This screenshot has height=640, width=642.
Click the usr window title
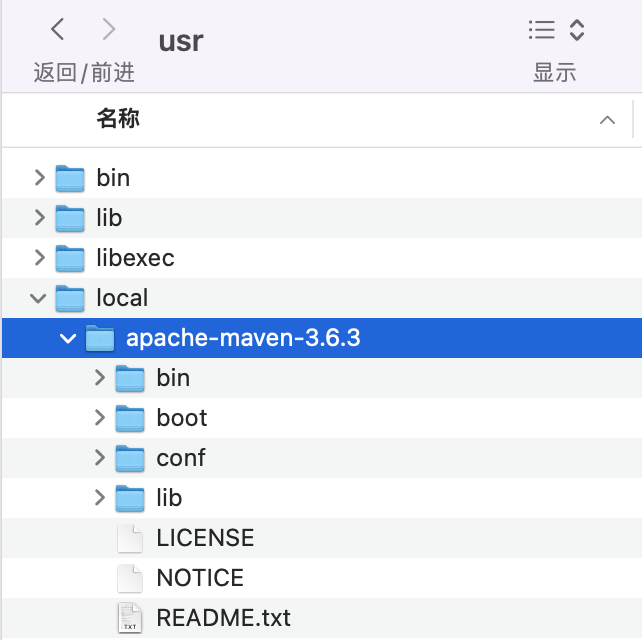[181, 41]
